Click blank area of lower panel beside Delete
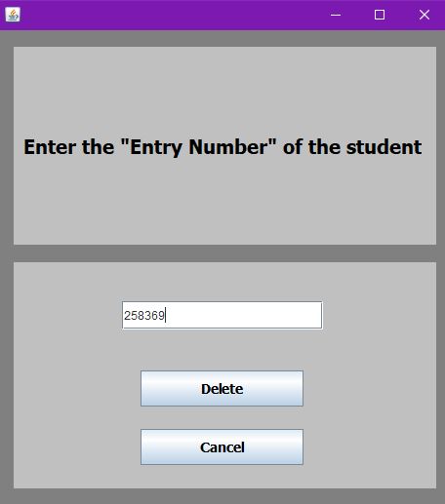Screen dimensions: 445x504 tap(369, 389)
